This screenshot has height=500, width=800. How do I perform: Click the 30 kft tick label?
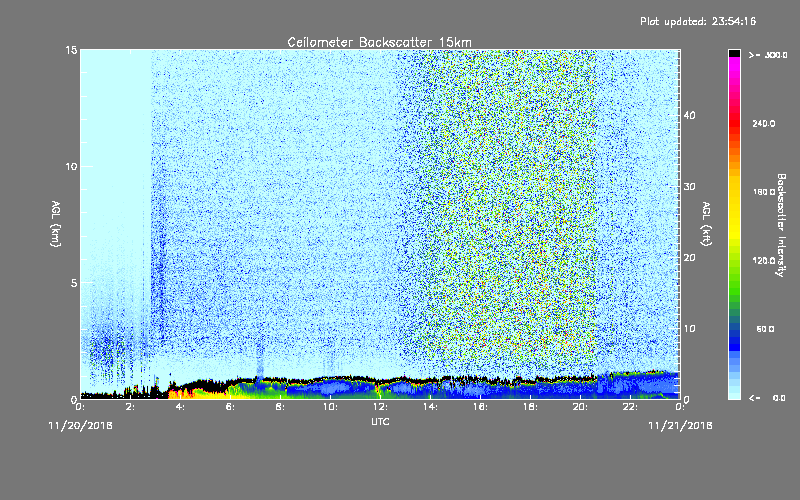click(689, 186)
